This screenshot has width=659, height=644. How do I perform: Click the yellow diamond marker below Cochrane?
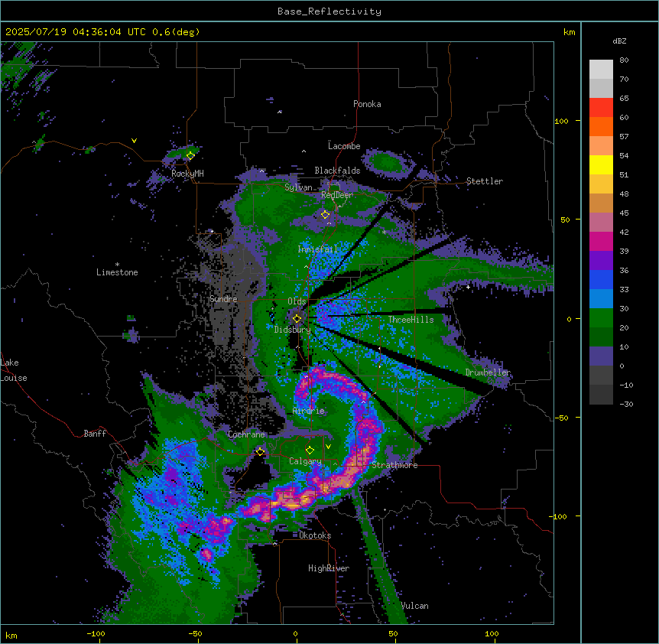[x=260, y=452]
